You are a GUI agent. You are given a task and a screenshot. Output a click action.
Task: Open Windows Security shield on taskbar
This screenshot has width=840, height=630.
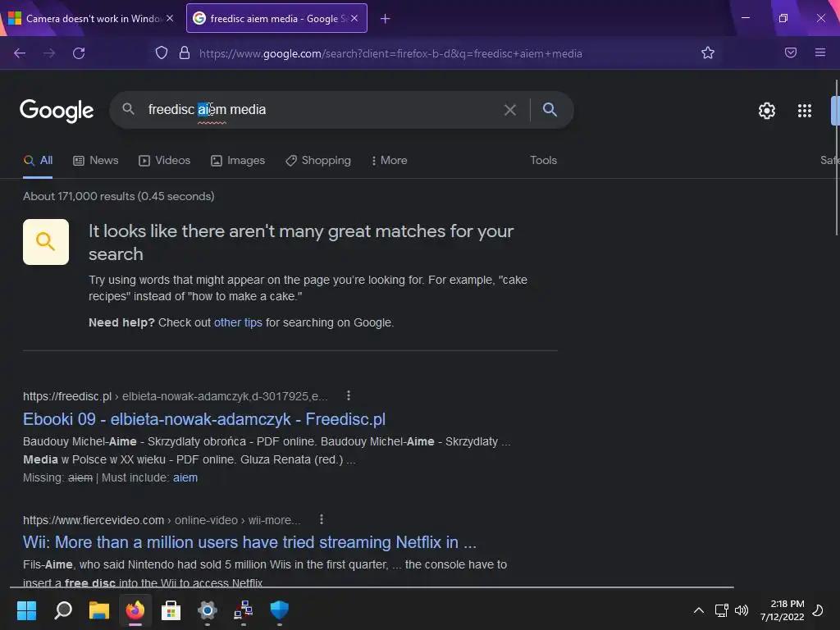coord(279,610)
